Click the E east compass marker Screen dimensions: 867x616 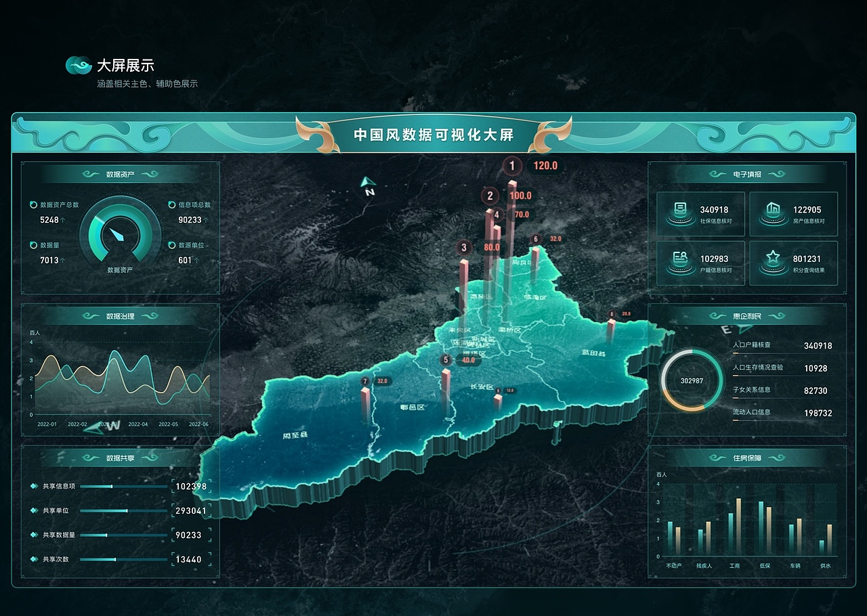tap(736, 330)
